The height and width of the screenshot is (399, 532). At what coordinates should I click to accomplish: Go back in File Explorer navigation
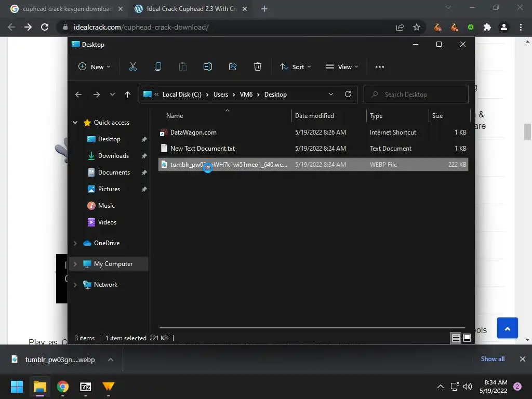(x=78, y=95)
